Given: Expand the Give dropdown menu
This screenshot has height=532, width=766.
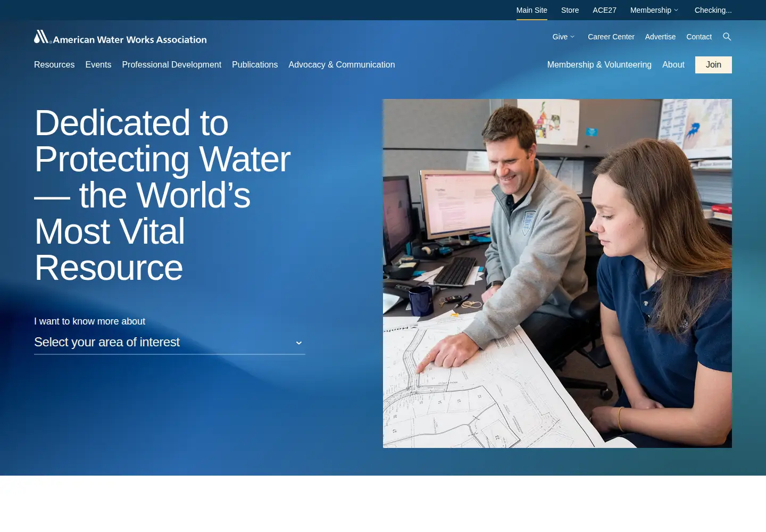Looking at the screenshot, I should click(563, 37).
